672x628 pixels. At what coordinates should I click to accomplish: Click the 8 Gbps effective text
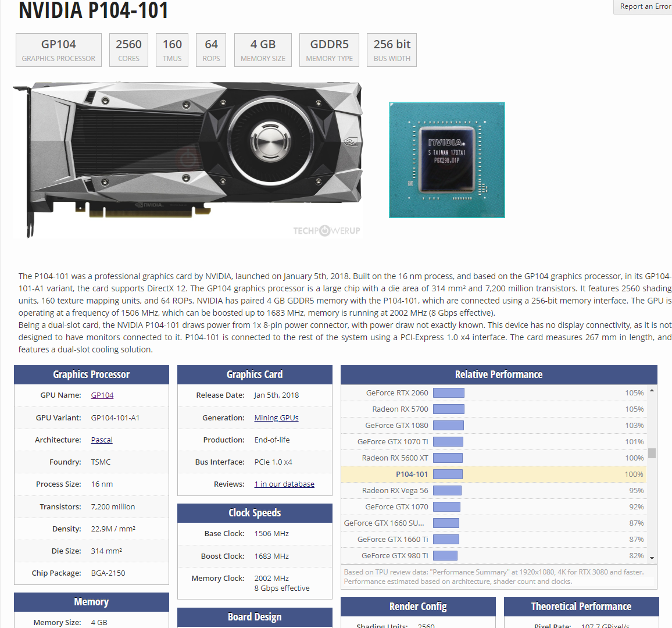pyautogui.click(x=281, y=588)
